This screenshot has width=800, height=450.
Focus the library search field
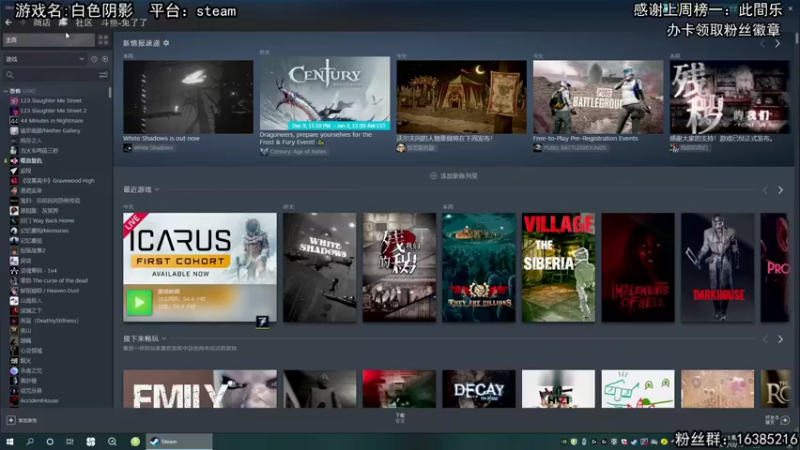tap(51, 75)
